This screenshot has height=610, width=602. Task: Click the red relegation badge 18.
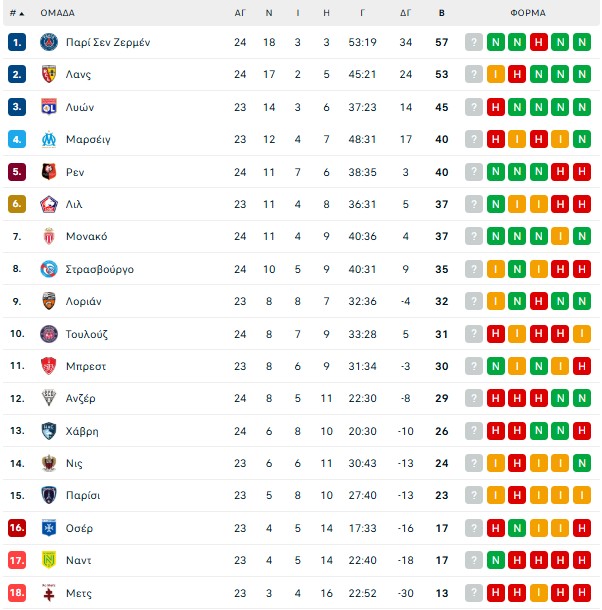tap(17, 593)
